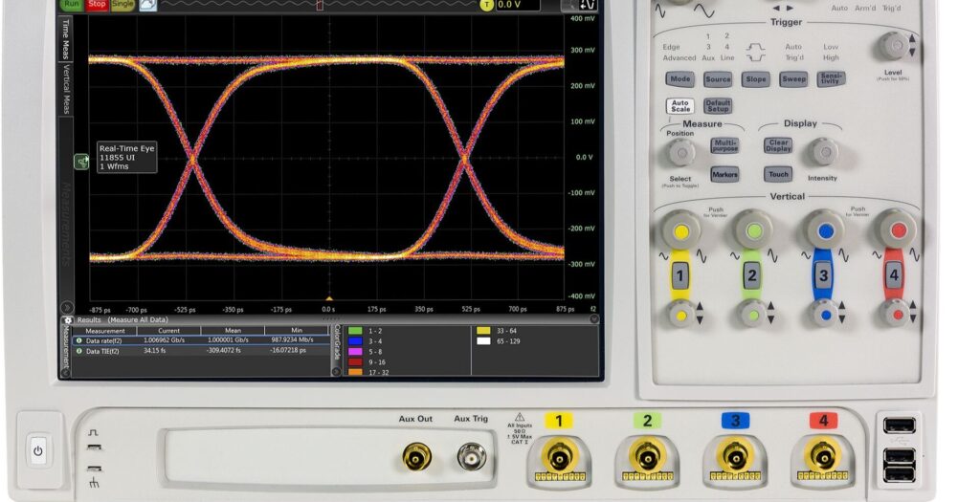The image size is (980, 502).
Task: Click the channel 2 green offset knob
Action: click(752, 314)
